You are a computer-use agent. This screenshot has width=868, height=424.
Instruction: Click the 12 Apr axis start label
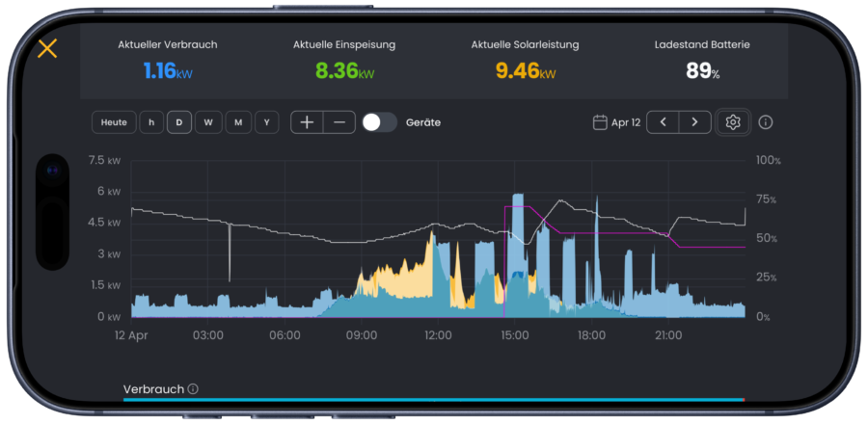click(131, 335)
